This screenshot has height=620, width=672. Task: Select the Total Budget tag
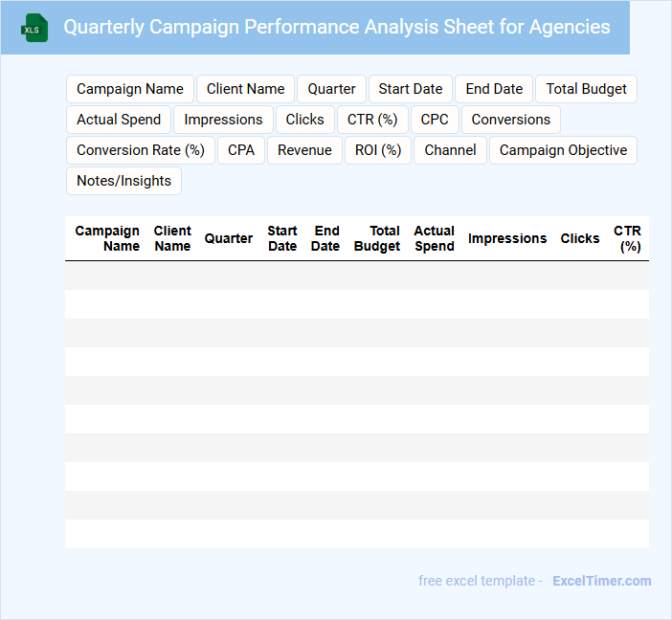coord(586,89)
